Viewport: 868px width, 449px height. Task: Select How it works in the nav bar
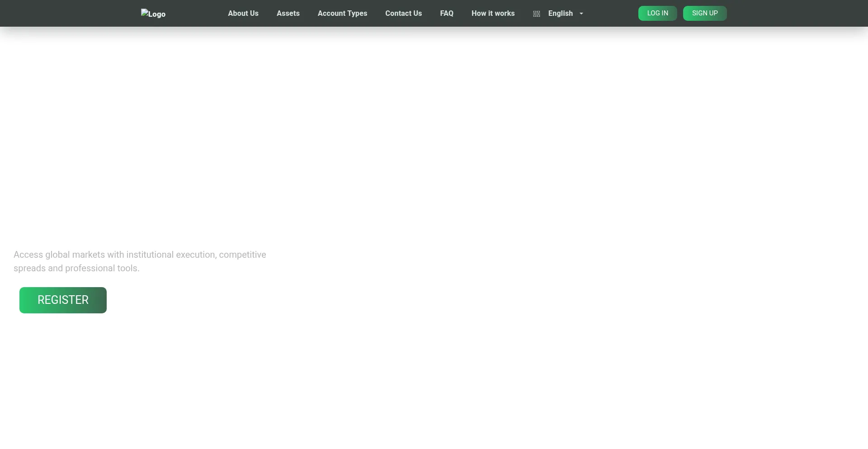click(x=493, y=14)
